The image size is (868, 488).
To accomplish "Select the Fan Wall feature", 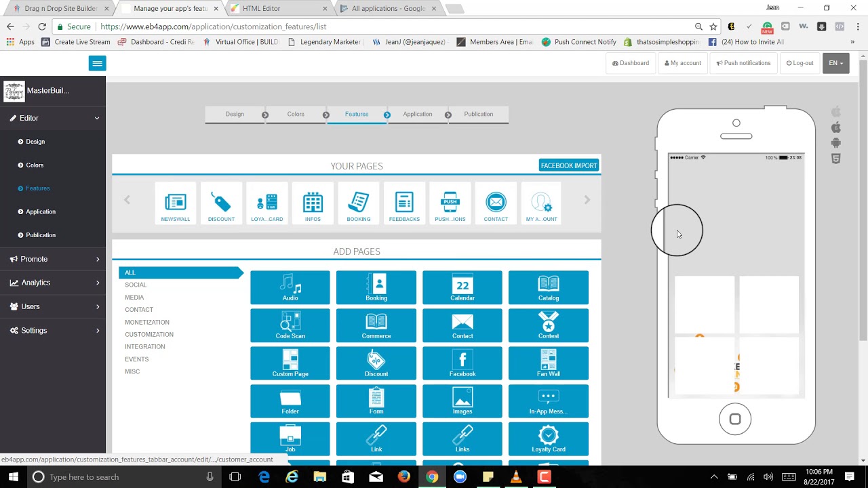I will point(548,363).
